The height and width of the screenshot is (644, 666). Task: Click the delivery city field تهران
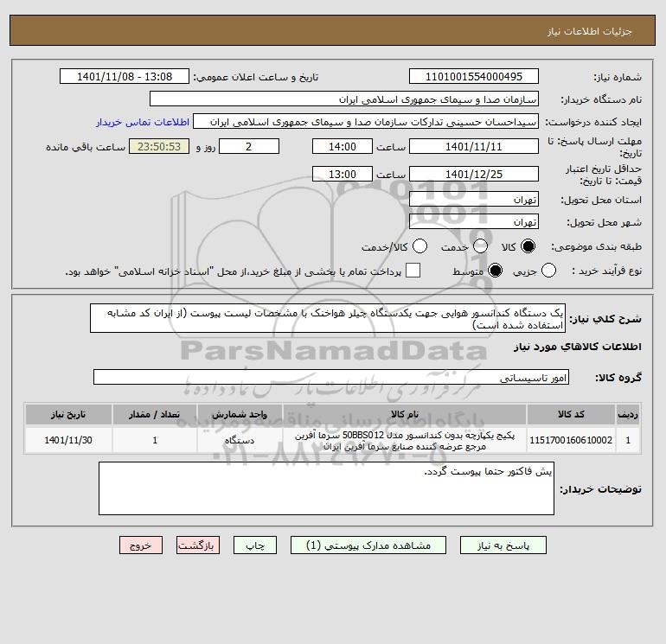tap(474, 221)
